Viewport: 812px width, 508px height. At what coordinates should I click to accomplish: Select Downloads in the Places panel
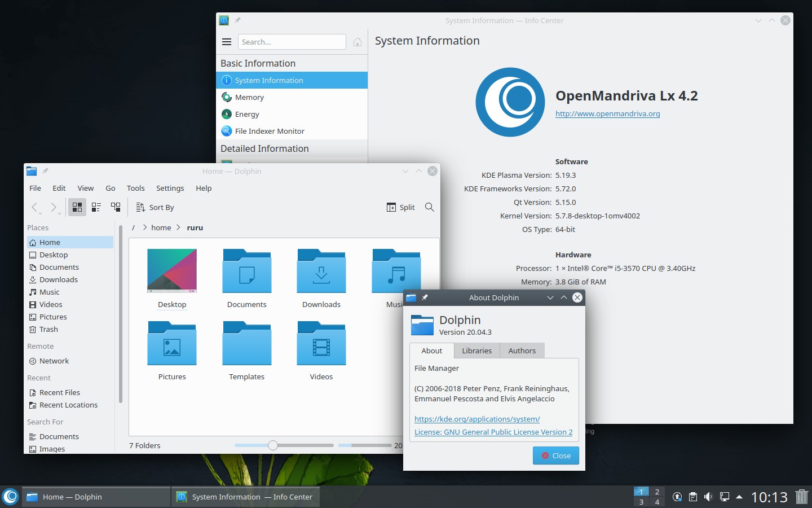(x=70, y=279)
